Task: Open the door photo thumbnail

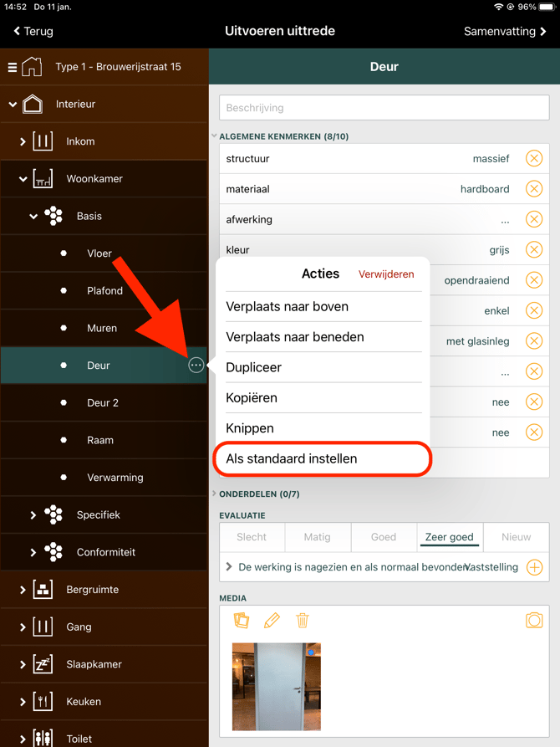Action: (x=277, y=687)
